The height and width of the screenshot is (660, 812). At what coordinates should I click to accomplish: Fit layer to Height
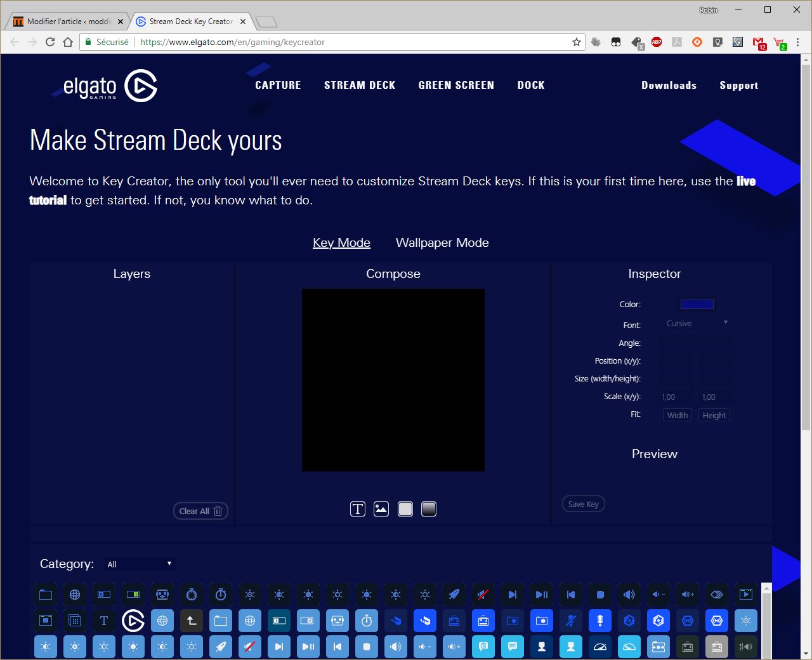(x=714, y=415)
